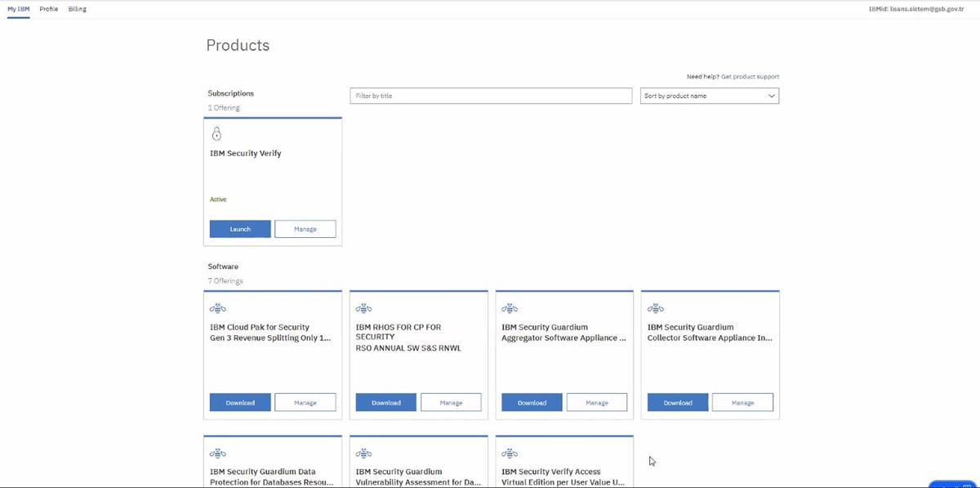
Task: Select the icon on IBM RHOS FOR CP FOR SECURITY card
Action: coord(363,308)
